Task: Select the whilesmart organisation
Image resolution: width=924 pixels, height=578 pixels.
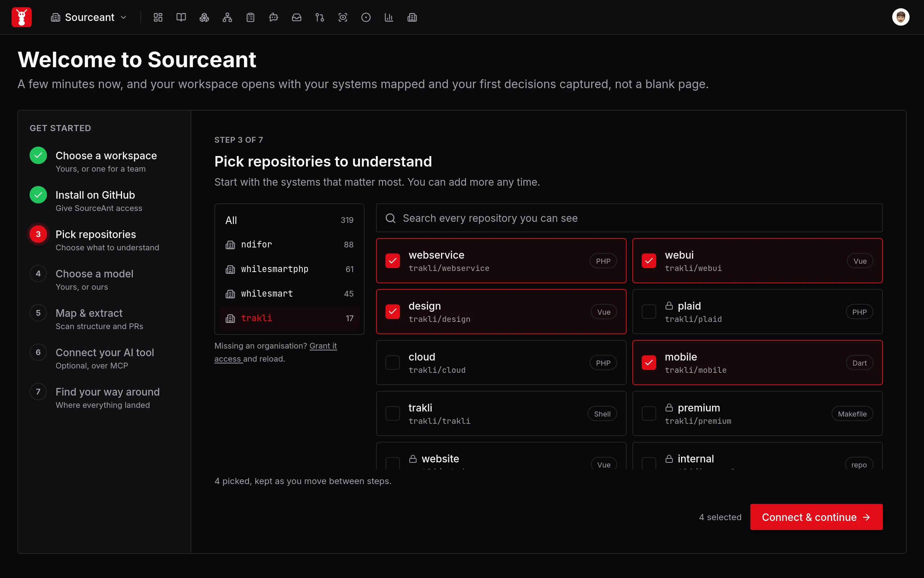Action: [289, 293]
